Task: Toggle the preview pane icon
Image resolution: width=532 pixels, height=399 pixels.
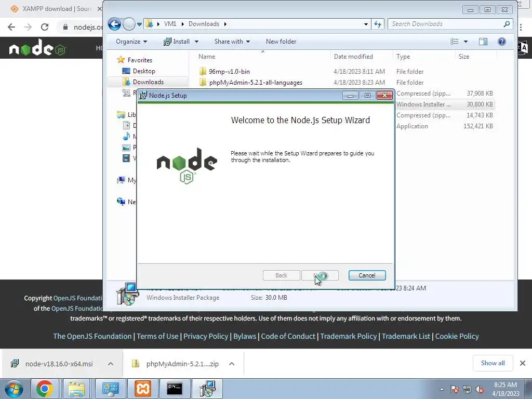Action: click(x=483, y=42)
